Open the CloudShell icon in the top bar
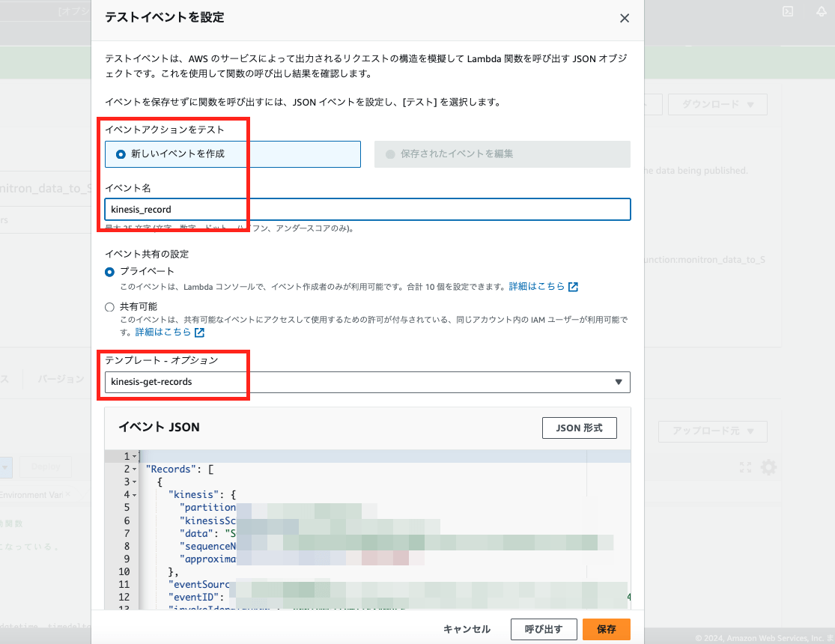This screenshot has height=644, width=835. pyautogui.click(x=788, y=11)
